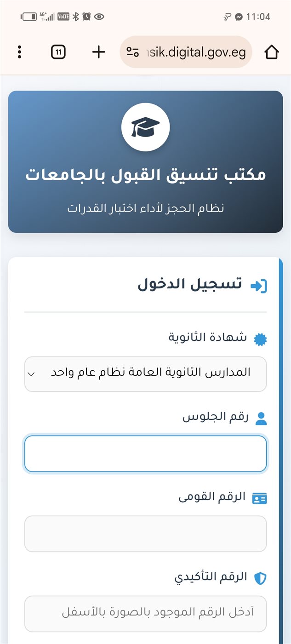Open the browser three-dot menu
The width and height of the screenshot is (291, 644).
point(19,52)
